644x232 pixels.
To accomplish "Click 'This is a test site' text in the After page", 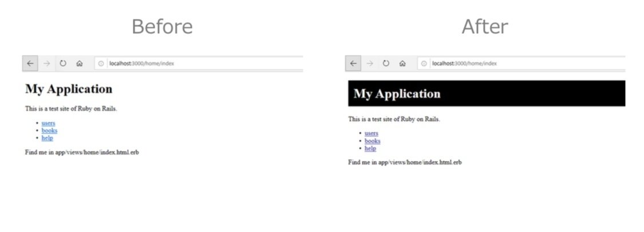I will [x=394, y=119].
